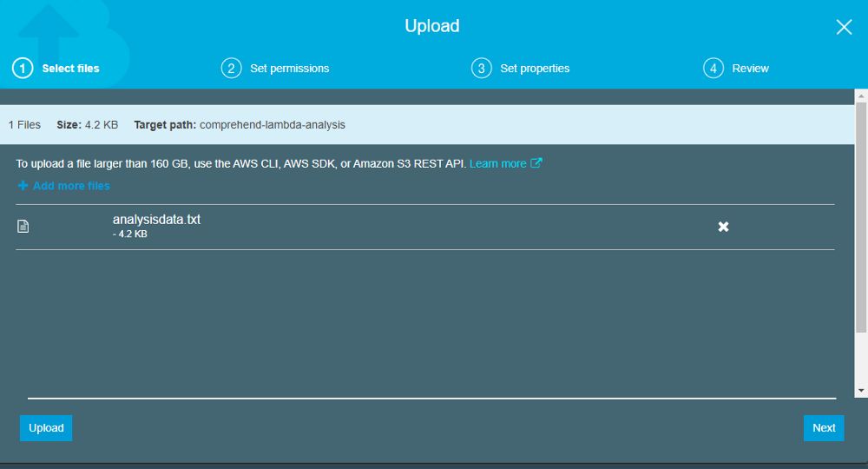This screenshot has height=469, width=868.
Task: Click the '- 4.2 KB' file size text
Action: click(x=130, y=234)
